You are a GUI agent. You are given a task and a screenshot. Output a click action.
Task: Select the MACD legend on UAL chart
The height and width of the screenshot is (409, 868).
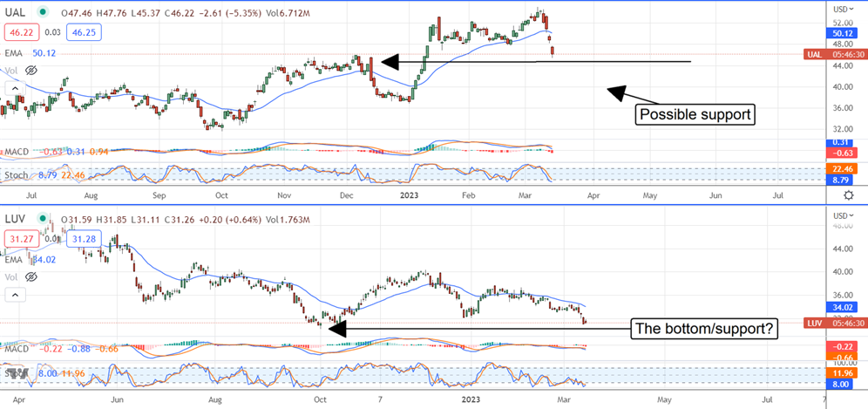[17, 152]
